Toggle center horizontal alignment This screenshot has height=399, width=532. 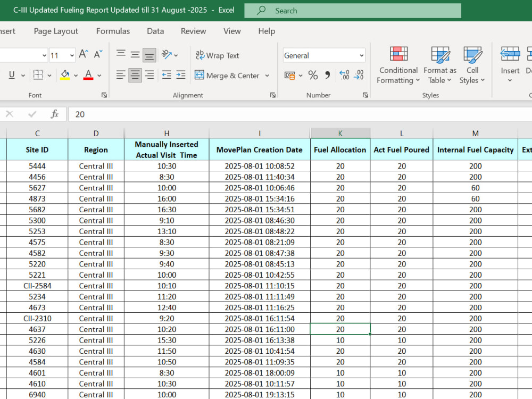pyautogui.click(x=135, y=75)
